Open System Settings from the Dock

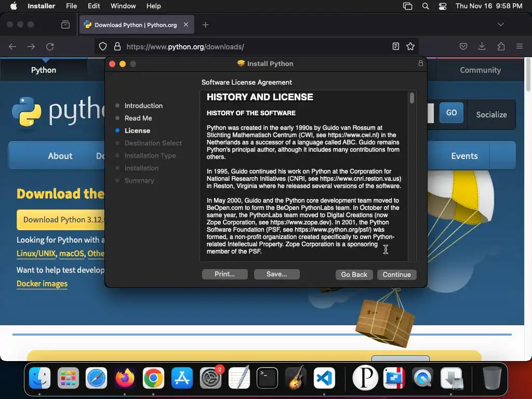pyautogui.click(x=210, y=378)
